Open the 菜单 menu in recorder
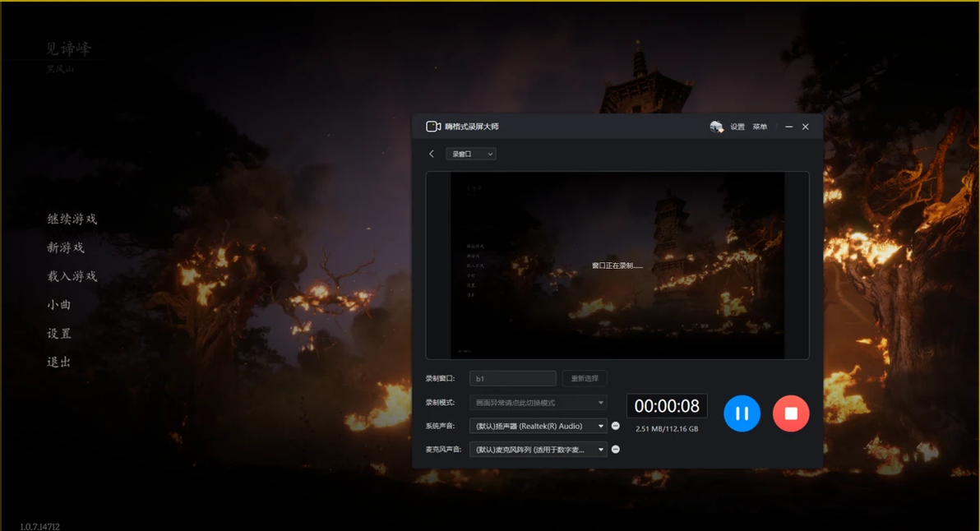Viewport: 980px width, 531px height. click(x=760, y=127)
